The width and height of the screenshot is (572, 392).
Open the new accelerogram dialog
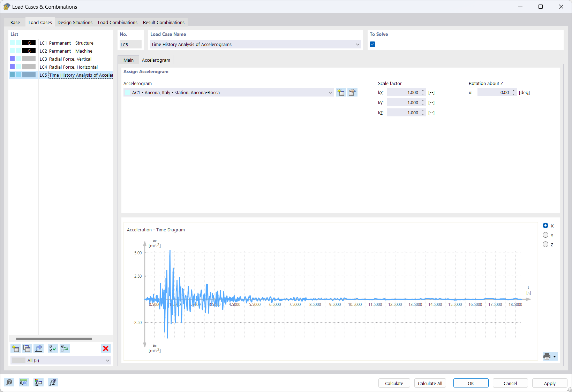(341, 92)
